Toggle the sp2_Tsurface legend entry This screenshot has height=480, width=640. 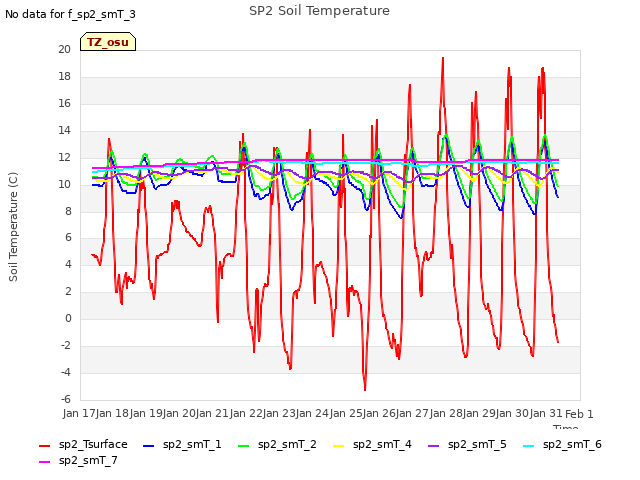(83, 444)
